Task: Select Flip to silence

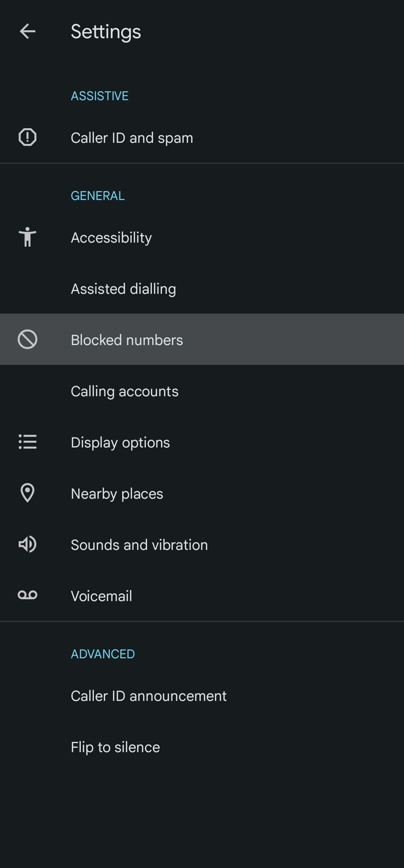Action: coord(115,747)
